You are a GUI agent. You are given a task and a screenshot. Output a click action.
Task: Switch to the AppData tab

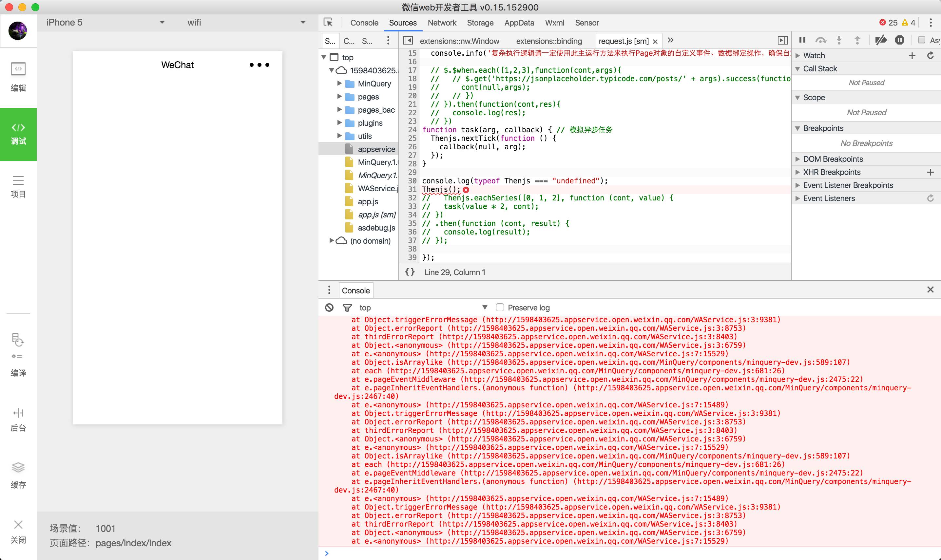(x=519, y=23)
